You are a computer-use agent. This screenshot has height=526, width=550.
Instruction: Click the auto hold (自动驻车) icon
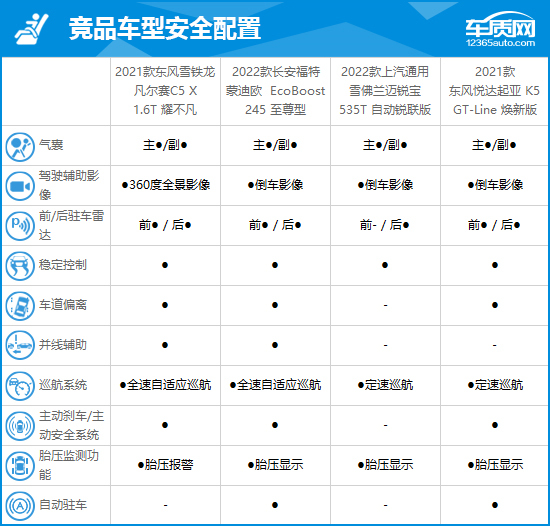coord(20,506)
